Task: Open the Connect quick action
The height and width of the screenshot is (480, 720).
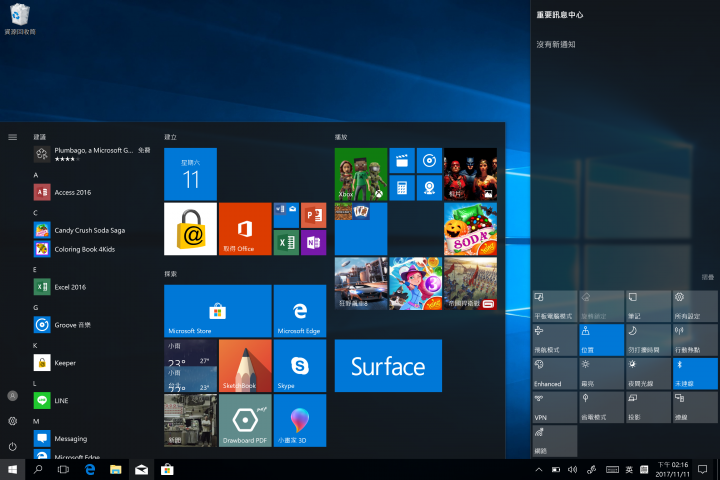Action: pos(695,407)
